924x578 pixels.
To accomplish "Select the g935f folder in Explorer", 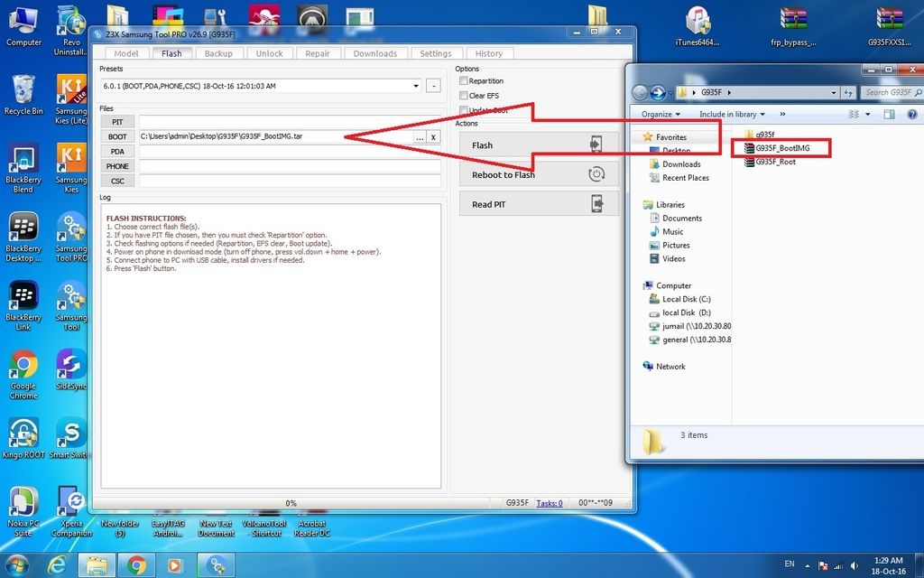I will pyautogui.click(x=760, y=135).
